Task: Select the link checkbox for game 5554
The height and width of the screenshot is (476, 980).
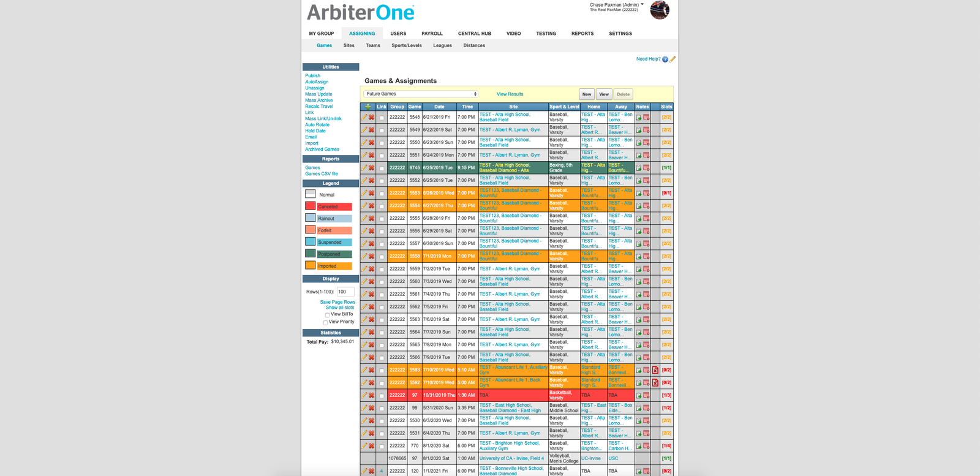Action: pyautogui.click(x=382, y=206)
